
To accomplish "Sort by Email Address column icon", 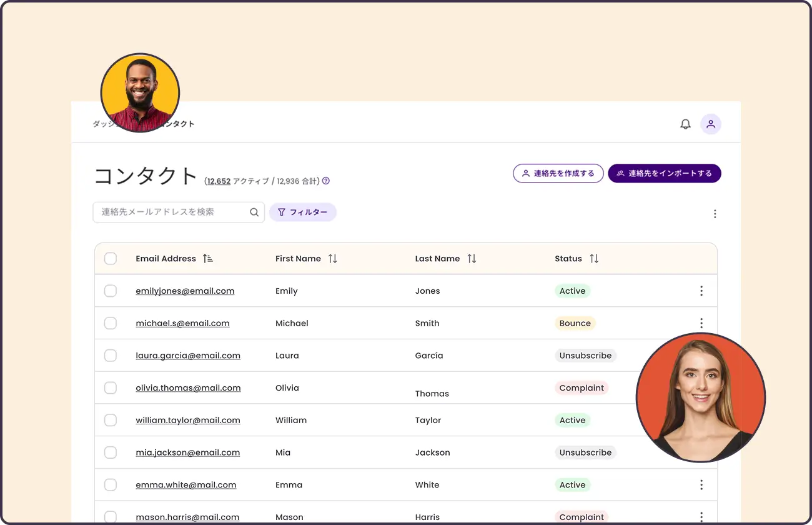I will (208, 259).
